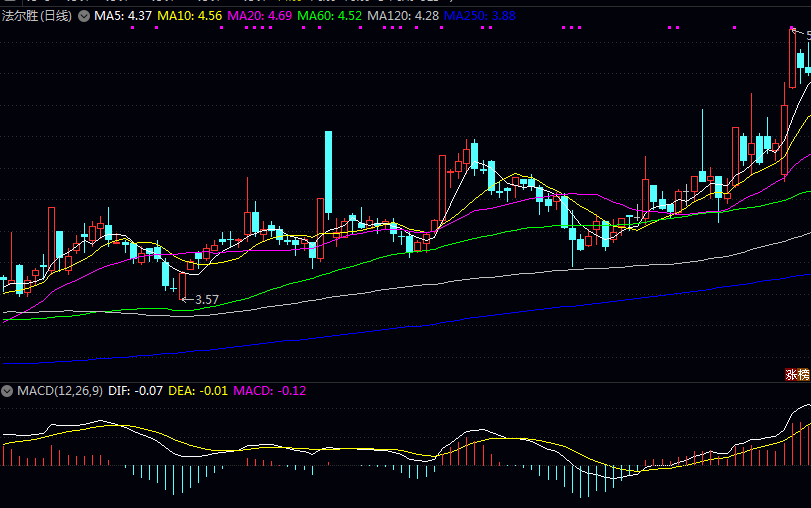811x508 pixels.
Task: Open the dropdown arrow beside 法尔胜(日线)
Action: point(84,16)
